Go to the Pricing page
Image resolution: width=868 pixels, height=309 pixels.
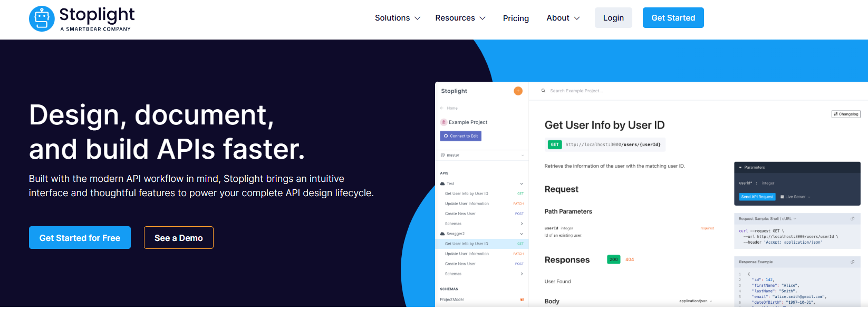point(516,18)
